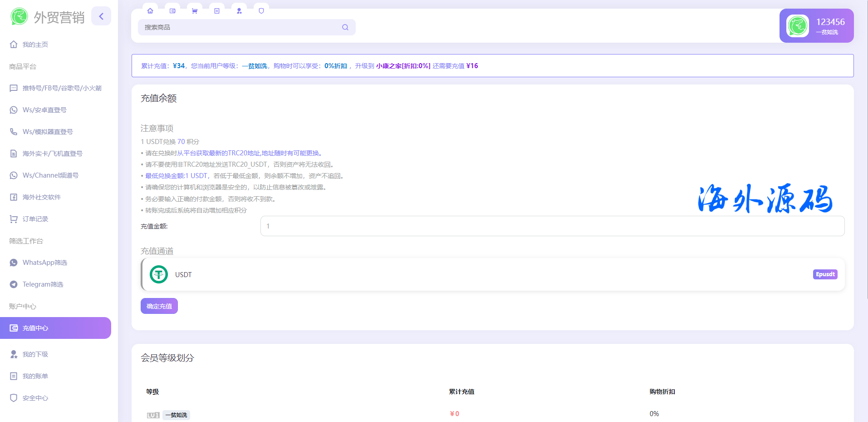Click the shield security icon in top toolbar

point(261,11)
